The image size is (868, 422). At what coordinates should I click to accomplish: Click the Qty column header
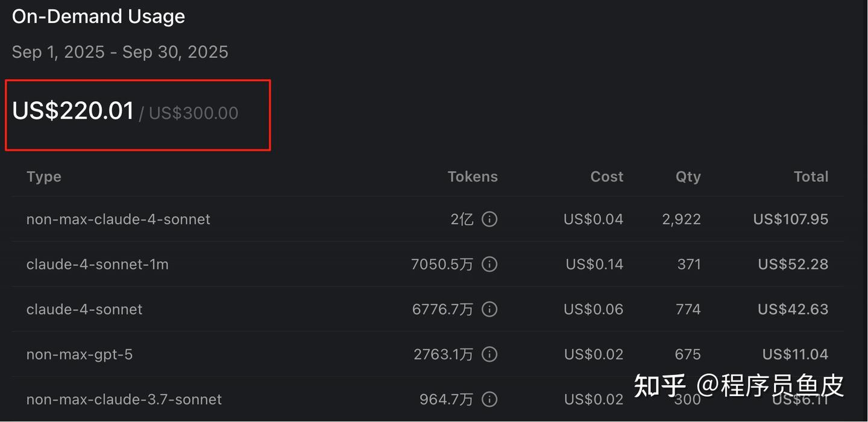pos(688,177)
